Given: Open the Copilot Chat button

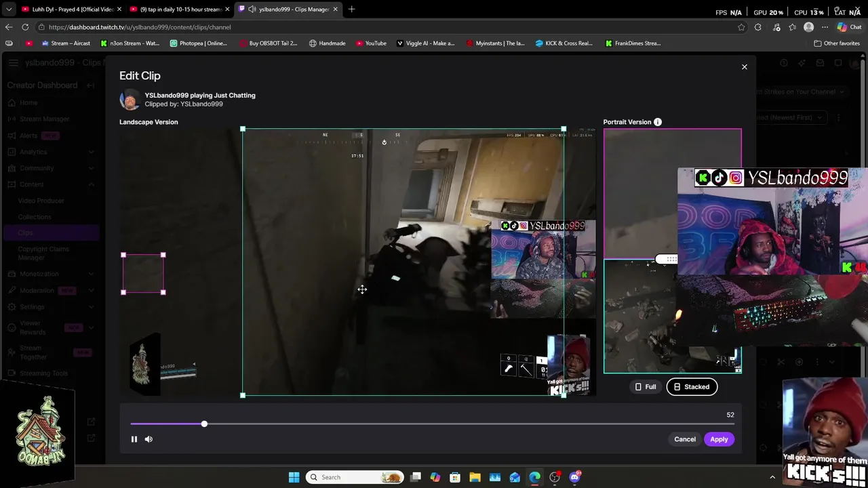Looking at the screenshot, I should [x=849, y=27].
